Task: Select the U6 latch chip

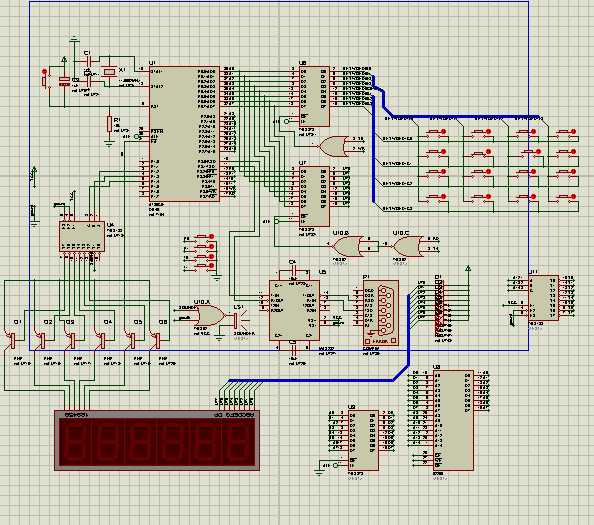Action: (314, 97)
